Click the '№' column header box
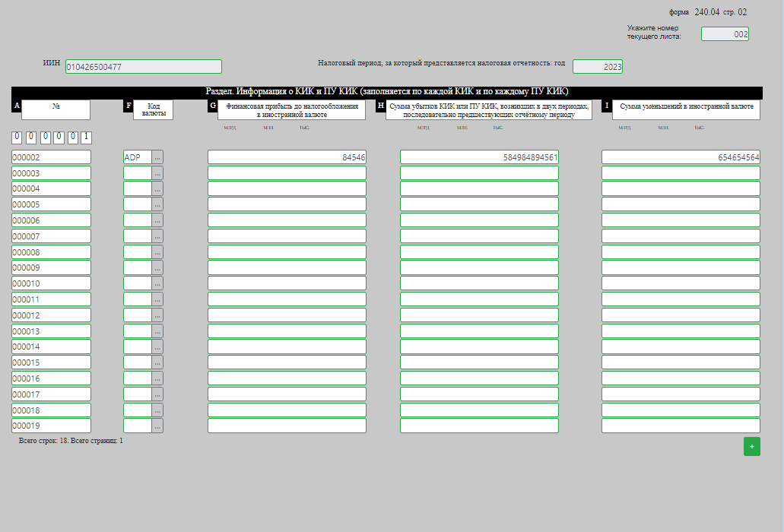 [56, 110]
